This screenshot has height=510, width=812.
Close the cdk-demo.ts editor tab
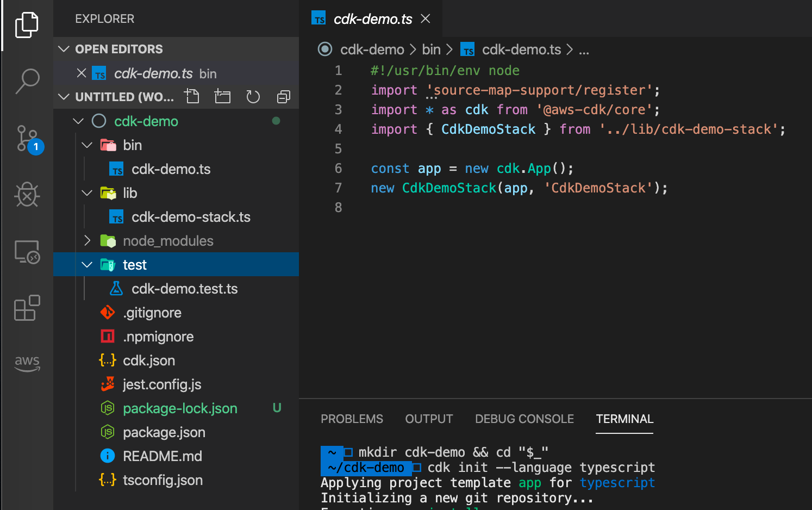click(x=426, y=18)
